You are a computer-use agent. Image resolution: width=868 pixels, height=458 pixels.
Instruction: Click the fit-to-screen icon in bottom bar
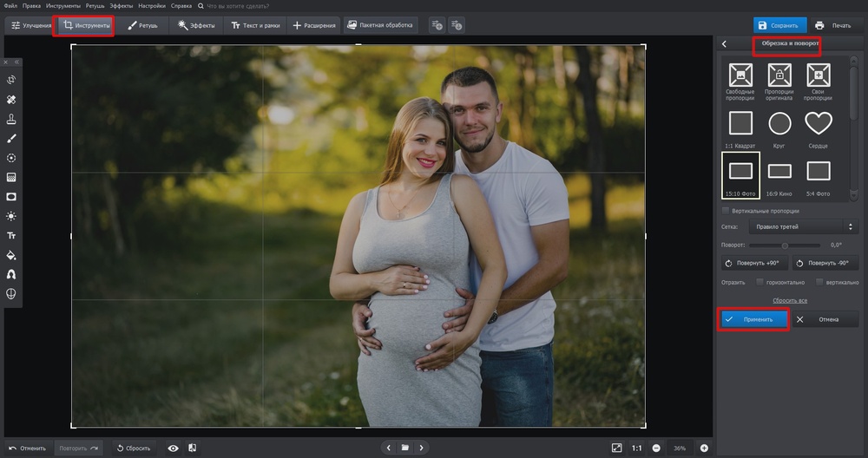(x=616, y=448)
